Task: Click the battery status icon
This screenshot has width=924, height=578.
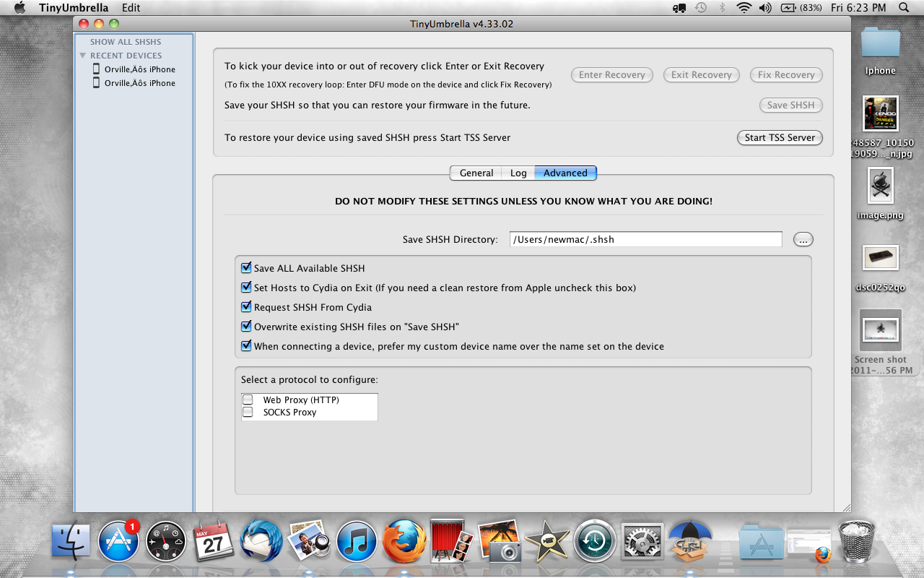Action: [x=787, y=7]
